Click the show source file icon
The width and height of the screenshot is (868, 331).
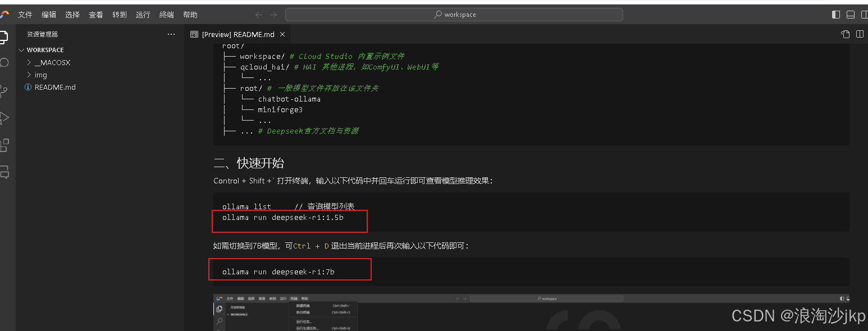click(845, 34)
